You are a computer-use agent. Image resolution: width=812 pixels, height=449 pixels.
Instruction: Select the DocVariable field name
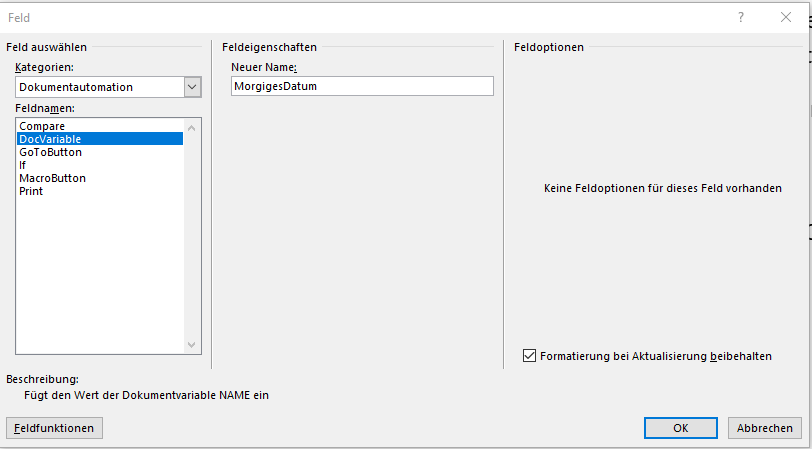[50, 139]
